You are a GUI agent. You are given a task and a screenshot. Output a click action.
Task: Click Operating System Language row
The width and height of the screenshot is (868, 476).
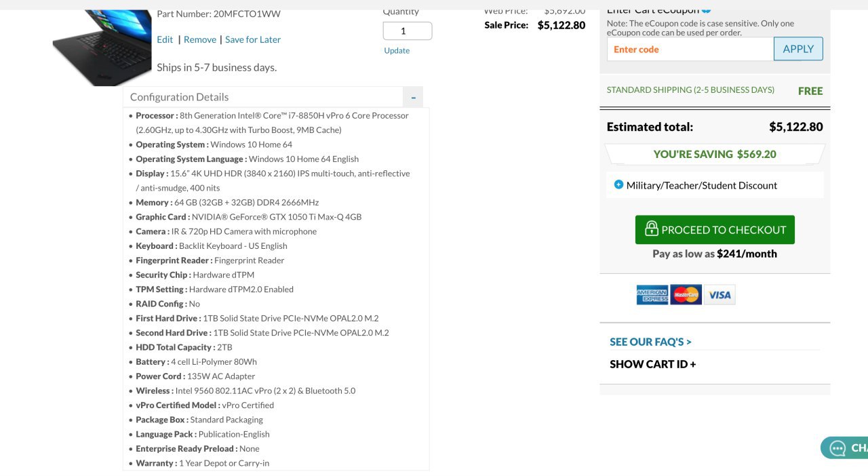click(247, 159)
